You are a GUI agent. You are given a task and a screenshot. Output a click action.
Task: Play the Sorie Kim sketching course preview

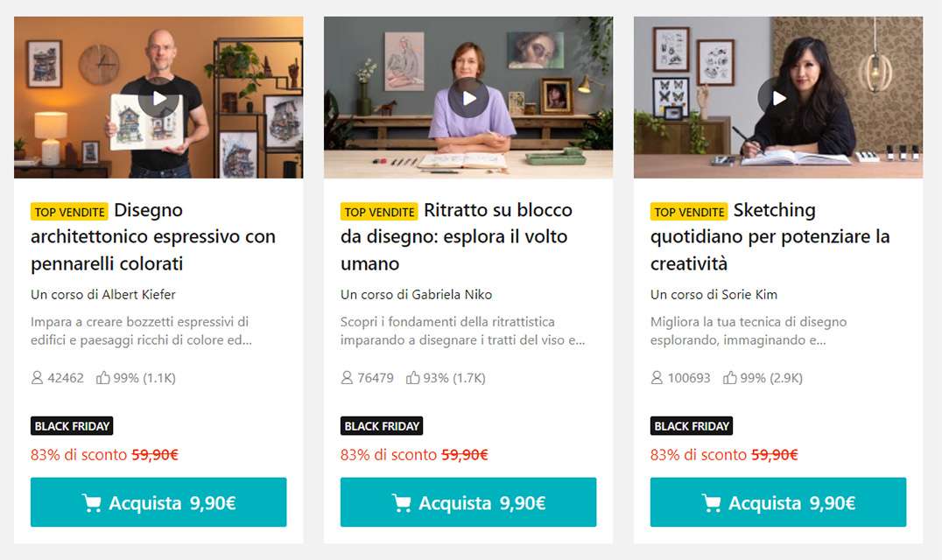click(x=778, y=98)
